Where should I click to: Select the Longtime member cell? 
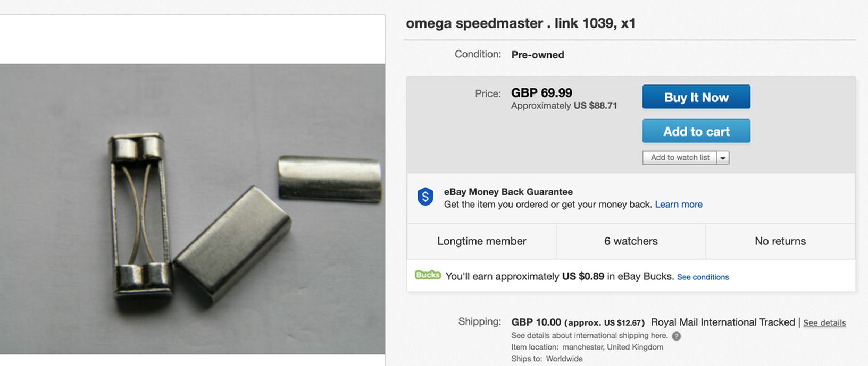481,241
